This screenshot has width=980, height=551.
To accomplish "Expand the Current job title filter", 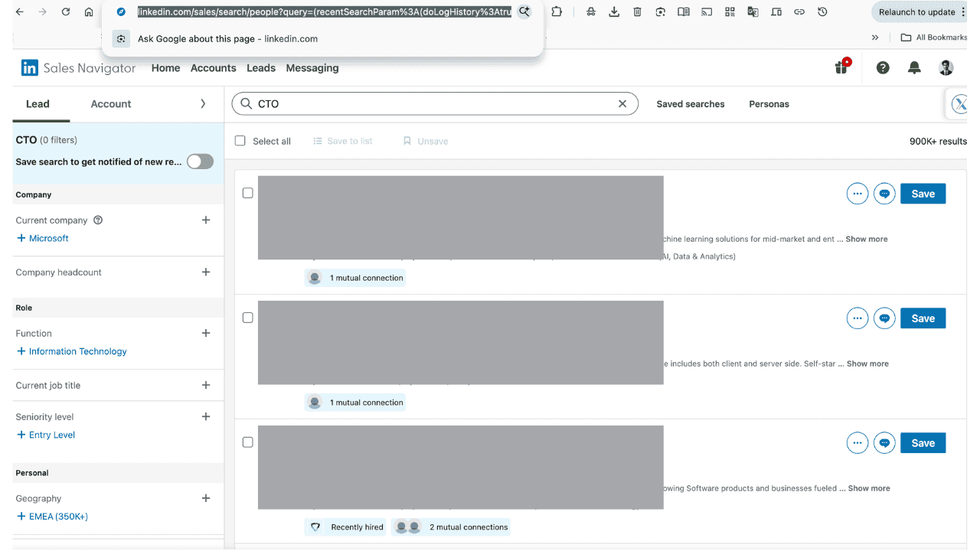I will pyautogui.click(x=205, y=385).
